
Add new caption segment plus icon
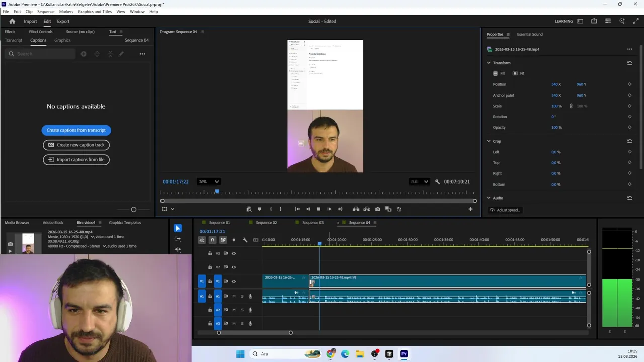pyautogui.click(x=84, y=54)
